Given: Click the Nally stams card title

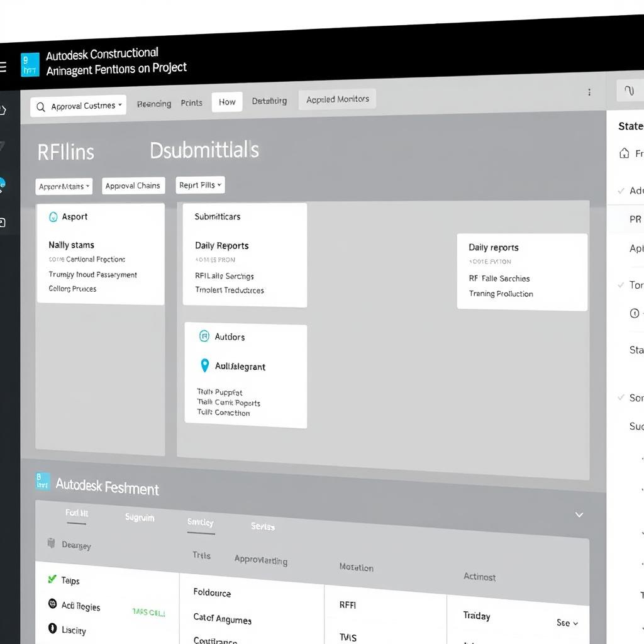Looking at the screenshot, I should pos(72,245).
